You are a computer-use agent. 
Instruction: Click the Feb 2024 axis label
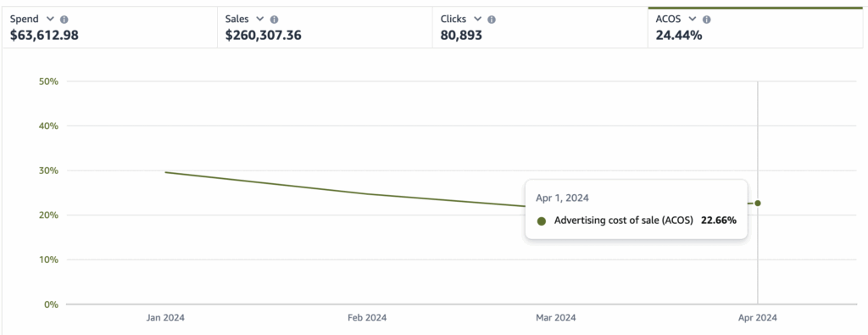coord(367,318)
